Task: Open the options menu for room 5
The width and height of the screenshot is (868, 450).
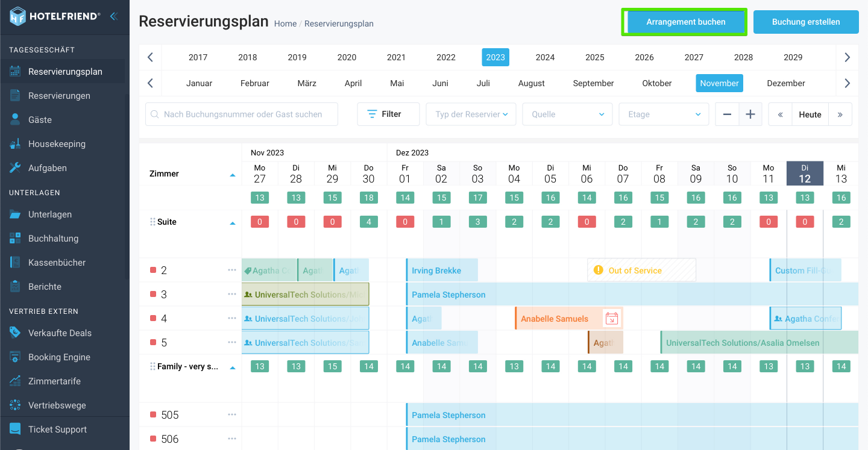Action: (232, 342)
